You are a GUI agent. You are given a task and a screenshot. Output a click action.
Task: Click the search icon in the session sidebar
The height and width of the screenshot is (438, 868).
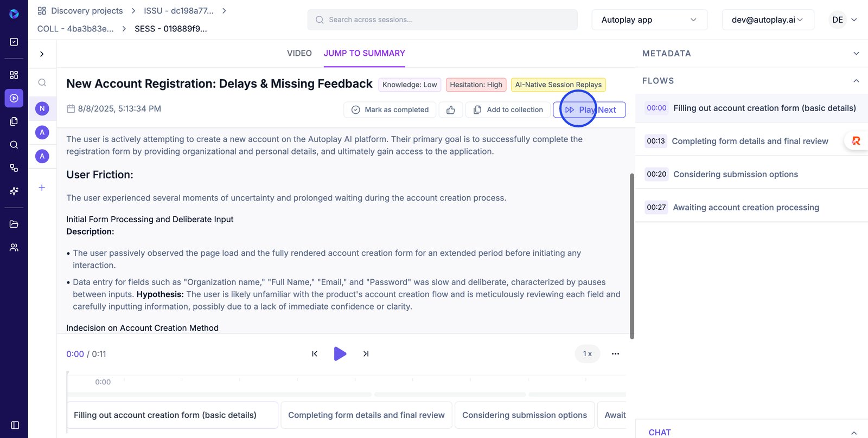pos(42,83)
